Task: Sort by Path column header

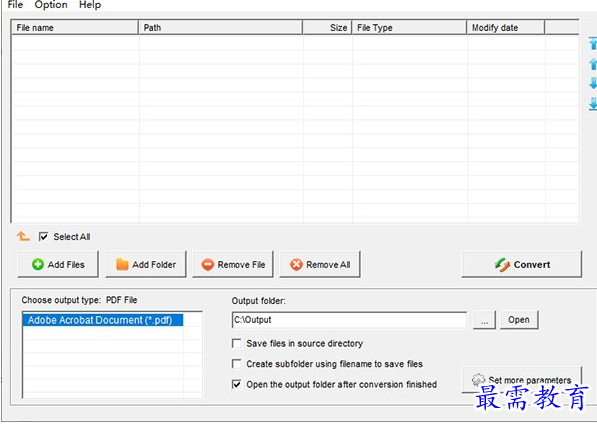Action: pyautogui.click(x=220, y=27)
